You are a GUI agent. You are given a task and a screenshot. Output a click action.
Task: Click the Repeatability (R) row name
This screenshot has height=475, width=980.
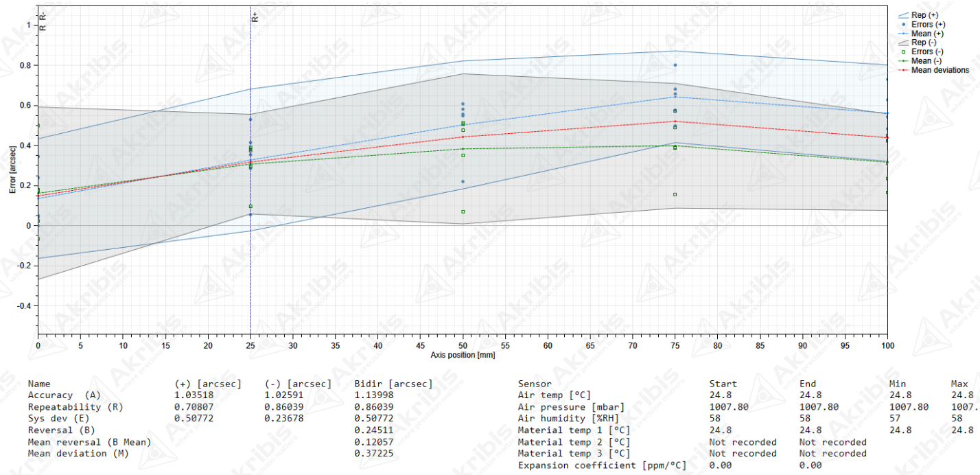pos(75,407)
